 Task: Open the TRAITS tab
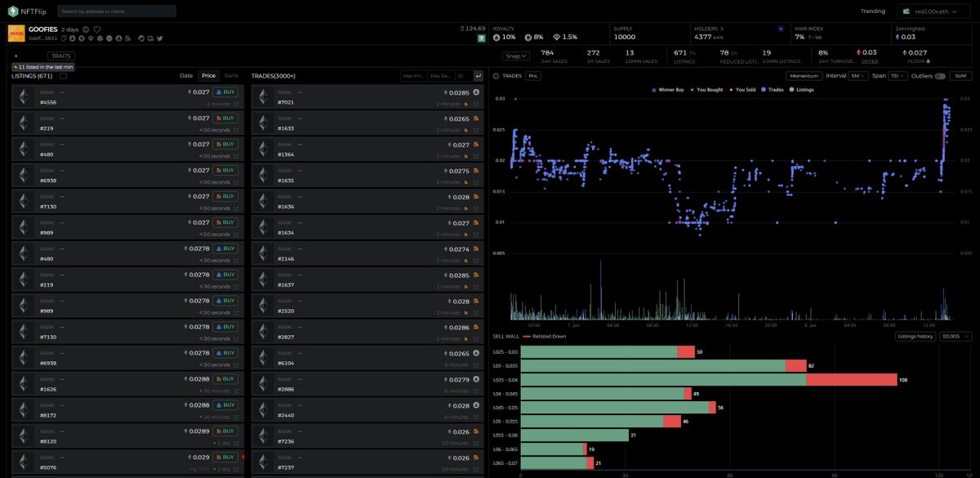click(61, 56)
